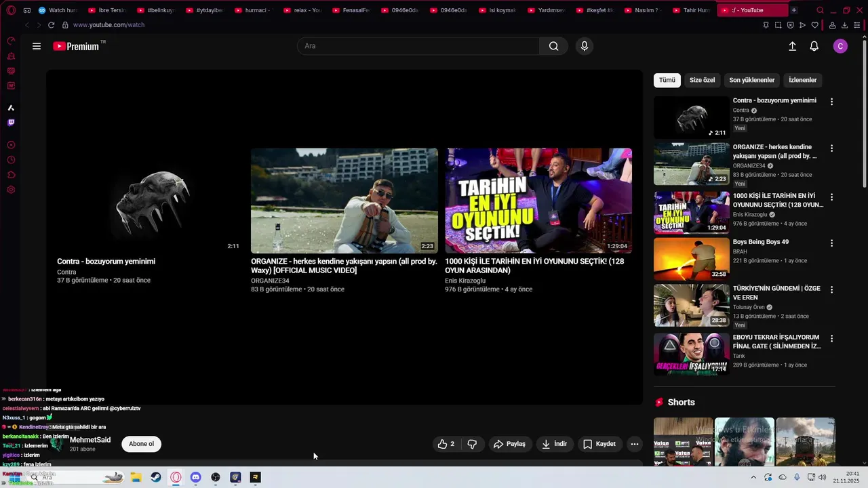Screen dimensions: 868x488
Task: Open options for TÜRKİYE'NİN GÜNDEMİ video
Action: point(832,289)
